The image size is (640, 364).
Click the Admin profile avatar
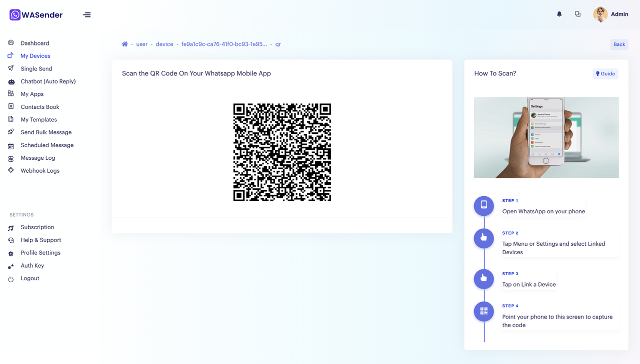[600, 14]
